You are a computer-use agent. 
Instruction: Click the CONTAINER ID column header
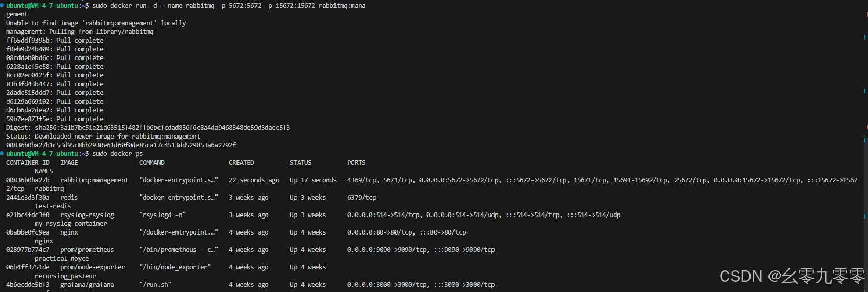pyautogui.click(x=28, y=163)
